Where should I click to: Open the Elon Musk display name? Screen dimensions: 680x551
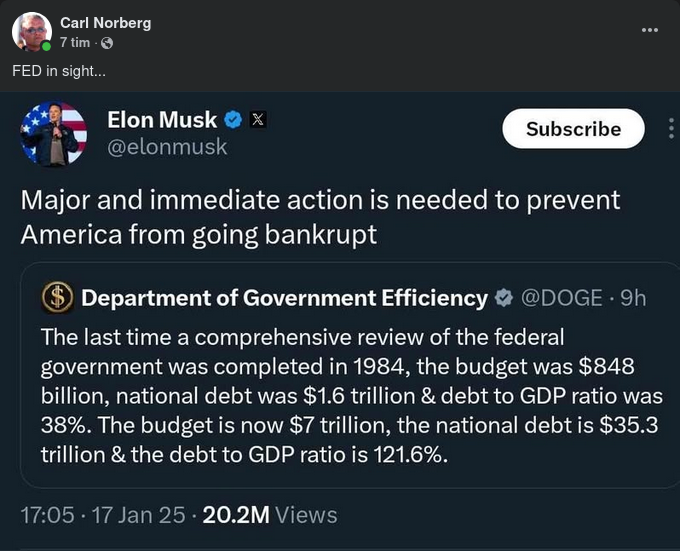[162, 120]
